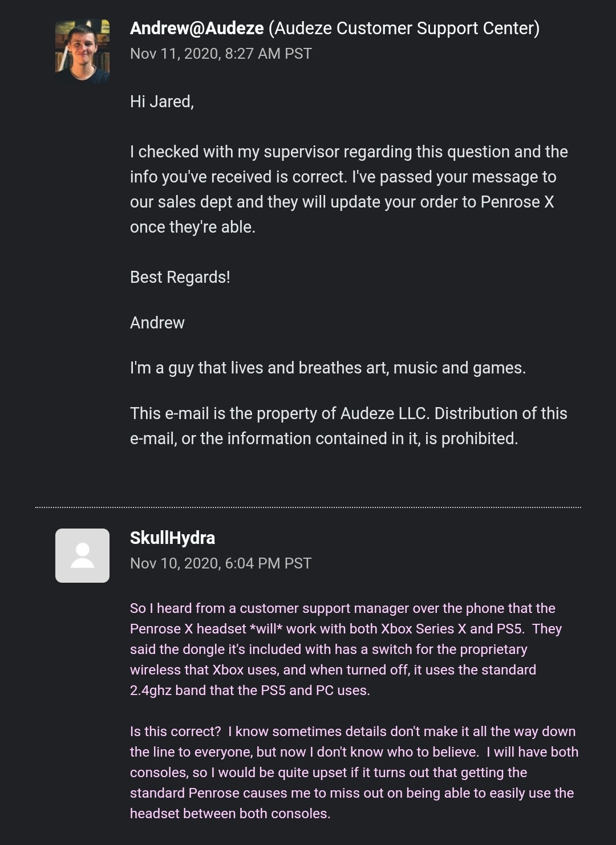The image size is (616, 845).
Task: Click the SkullHydra username
Action: [x=172, y=538]
